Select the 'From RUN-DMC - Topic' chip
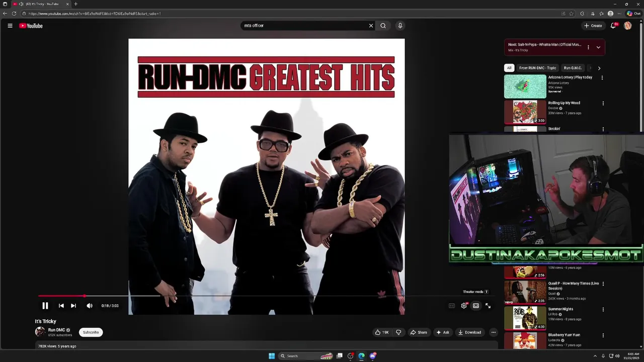 538,68
